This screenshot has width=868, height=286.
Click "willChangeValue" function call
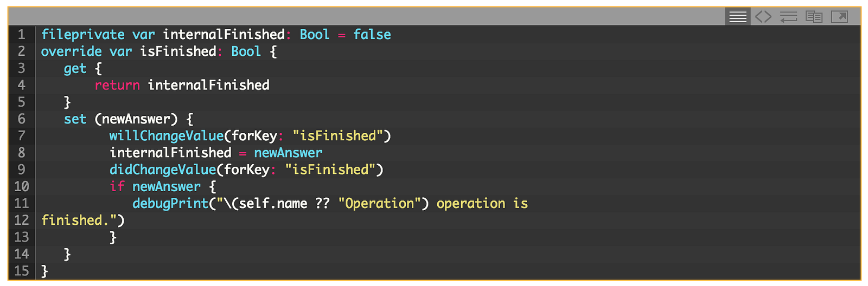pyautogui.click(x=166, y=136)
